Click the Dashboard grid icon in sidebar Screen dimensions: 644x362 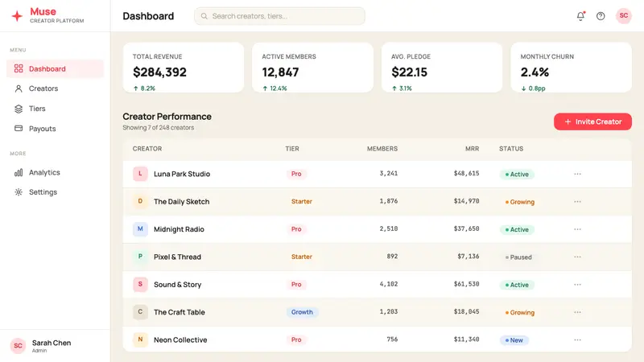(19, 68)
